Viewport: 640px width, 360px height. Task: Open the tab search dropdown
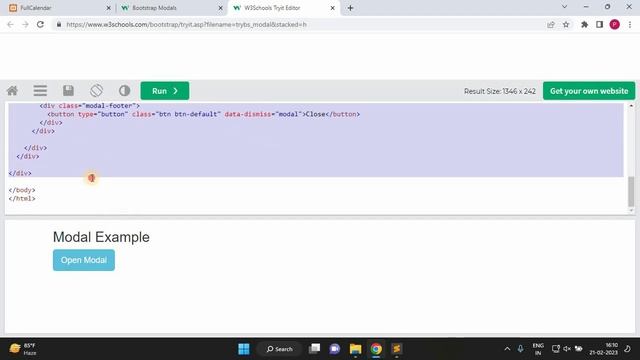(x=564, y=7)
